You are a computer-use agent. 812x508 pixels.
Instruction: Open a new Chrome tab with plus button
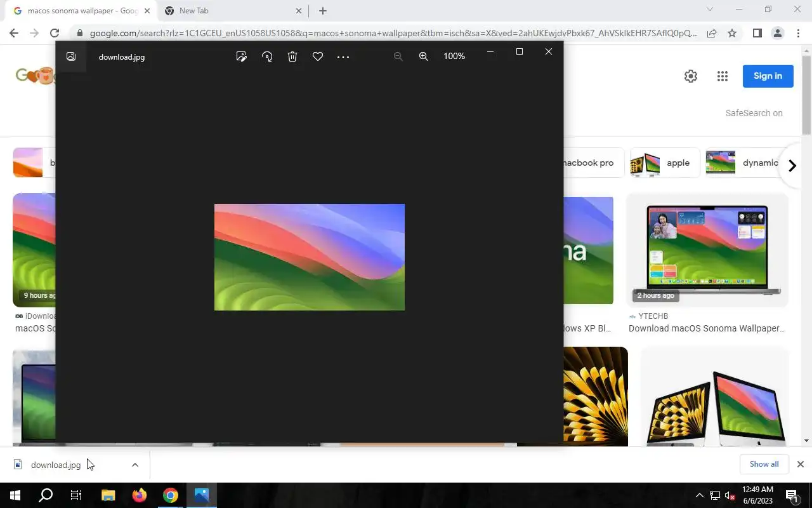[x=323, y=11]
